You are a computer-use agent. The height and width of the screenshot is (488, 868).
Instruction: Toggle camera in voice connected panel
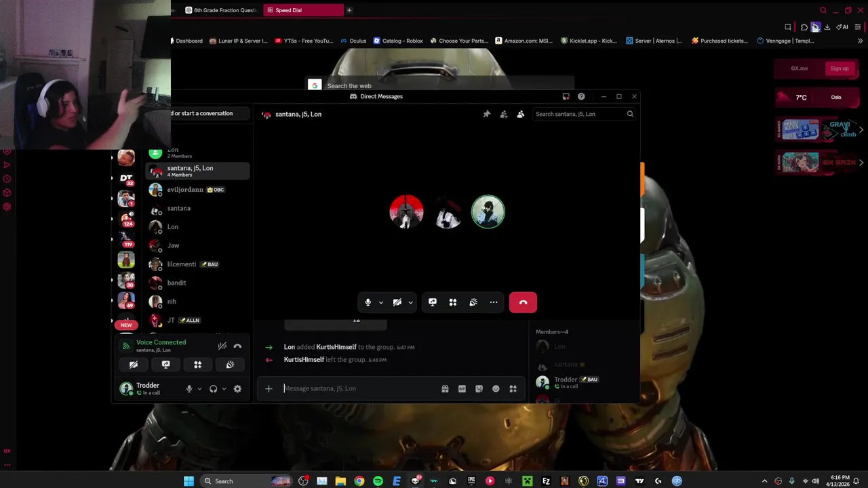point(134,365)
